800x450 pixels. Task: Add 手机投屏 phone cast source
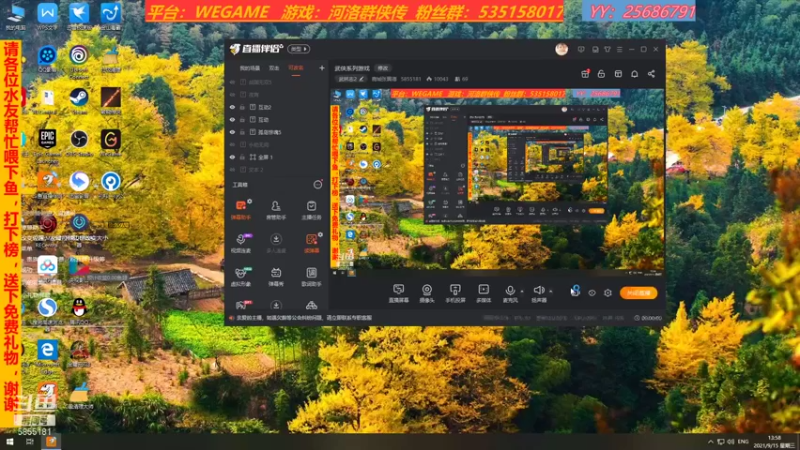tap(455, 293)
